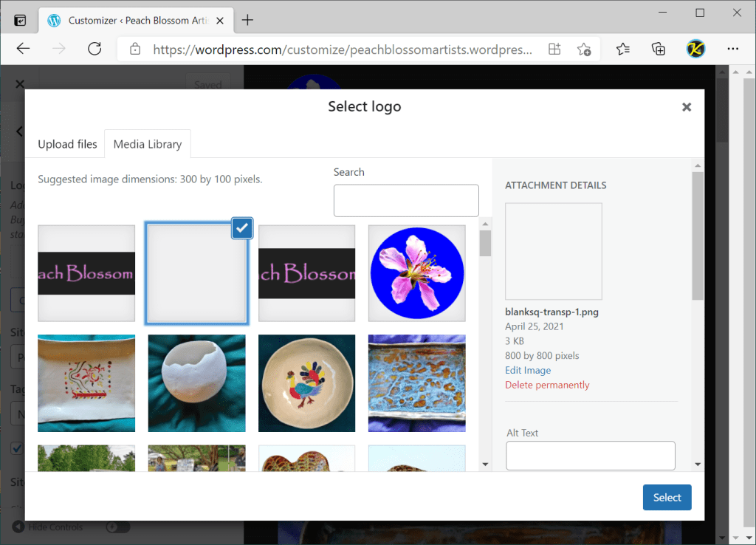This screenshot has height=545, width=756.
Task: Open a new browser tab
Action: (x=247, y=20)
